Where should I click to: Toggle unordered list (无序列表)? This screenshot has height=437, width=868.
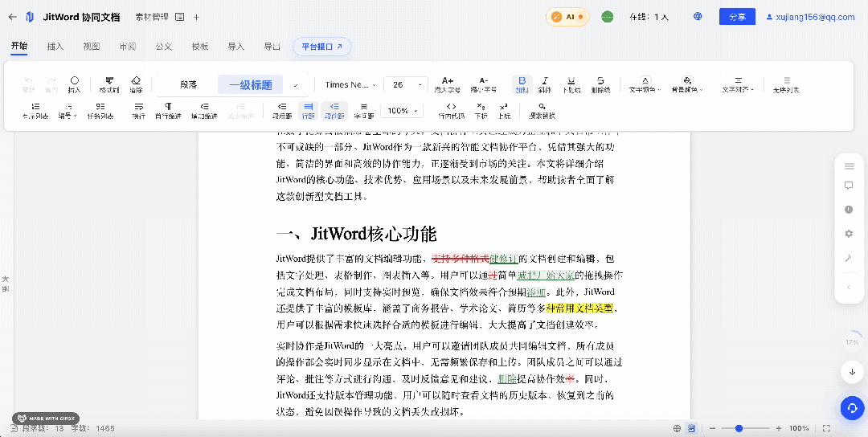click(787, 84)
